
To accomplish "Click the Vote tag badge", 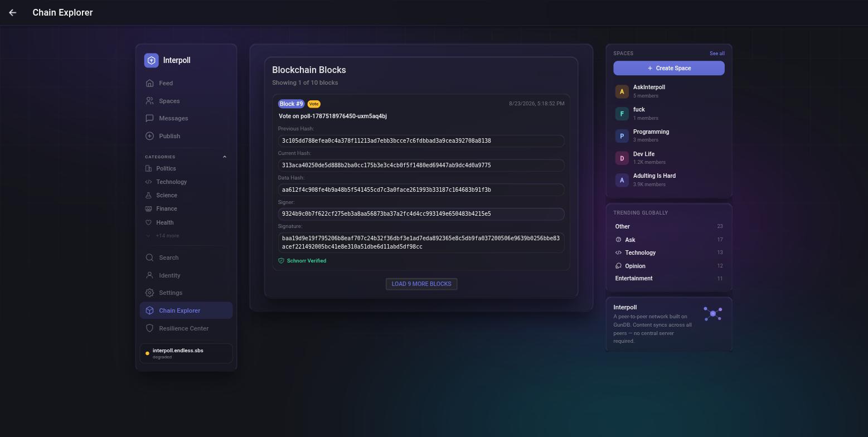I will (x=314, y=104).
